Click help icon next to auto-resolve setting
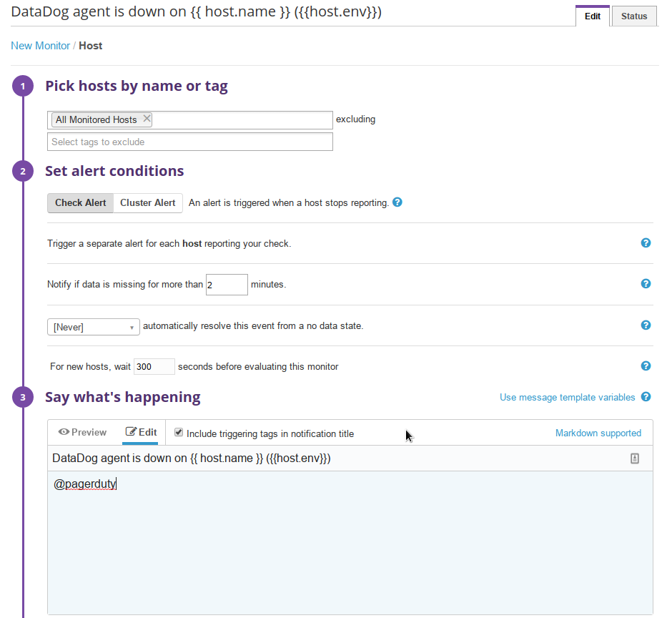This screenshot has height=618, width=672. coord(646,325)
